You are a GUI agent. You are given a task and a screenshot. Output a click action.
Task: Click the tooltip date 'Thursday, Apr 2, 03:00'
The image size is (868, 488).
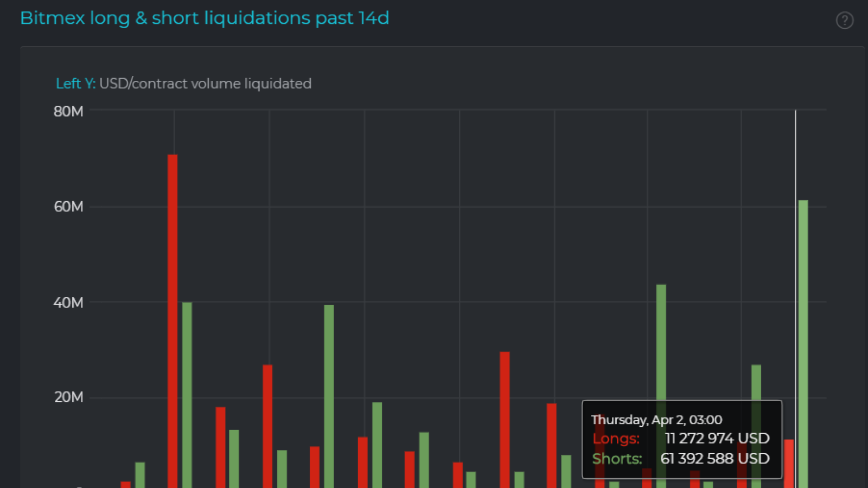point(656,420)
